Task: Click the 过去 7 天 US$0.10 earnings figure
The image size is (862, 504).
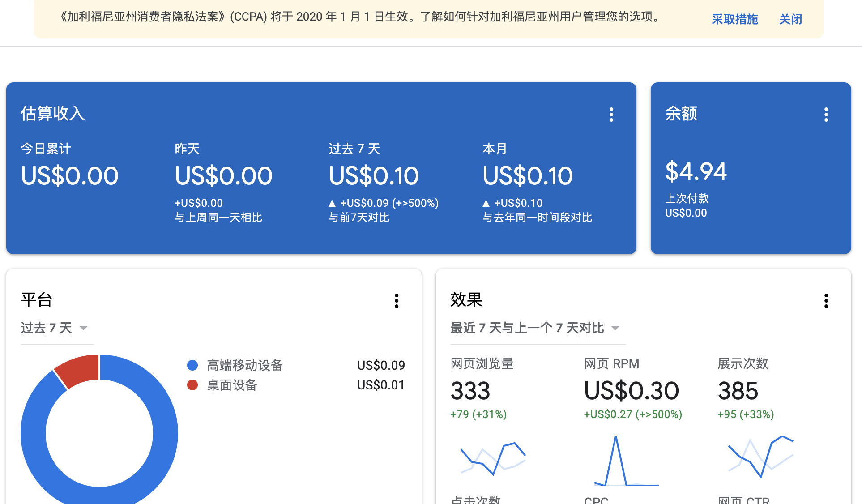Action: [374, 176]
